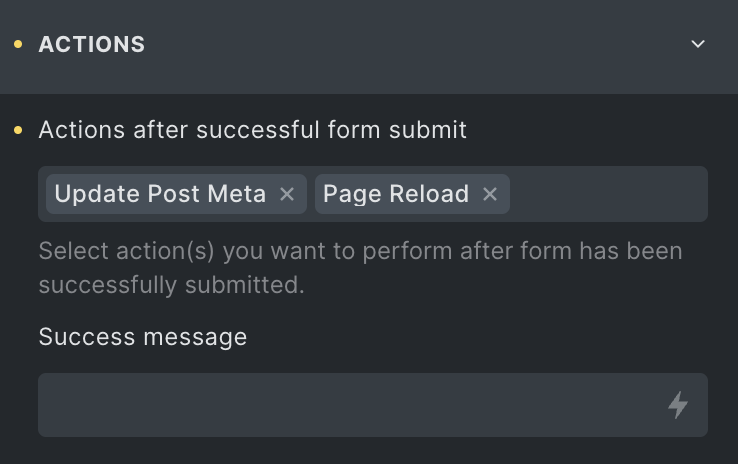Select the Page Reload chip
Viewport: 738px width, 464px height.
(x=412, y=194)
